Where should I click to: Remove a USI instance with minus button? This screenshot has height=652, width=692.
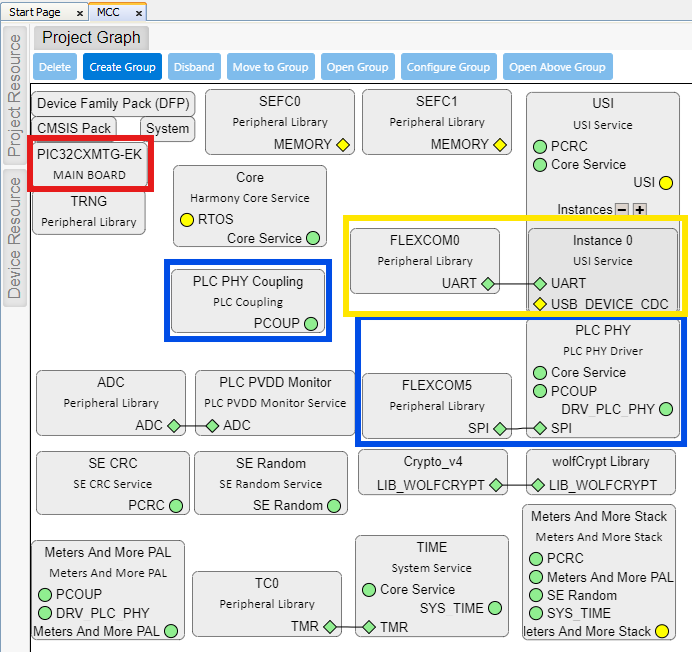click(x=622, y=210)
